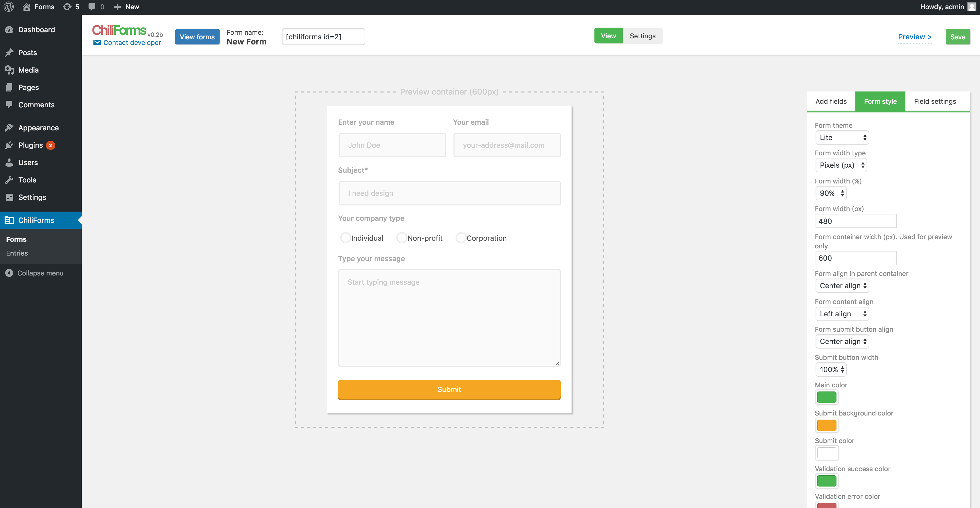Select the Corporation radio button

[x=461, y=238]
